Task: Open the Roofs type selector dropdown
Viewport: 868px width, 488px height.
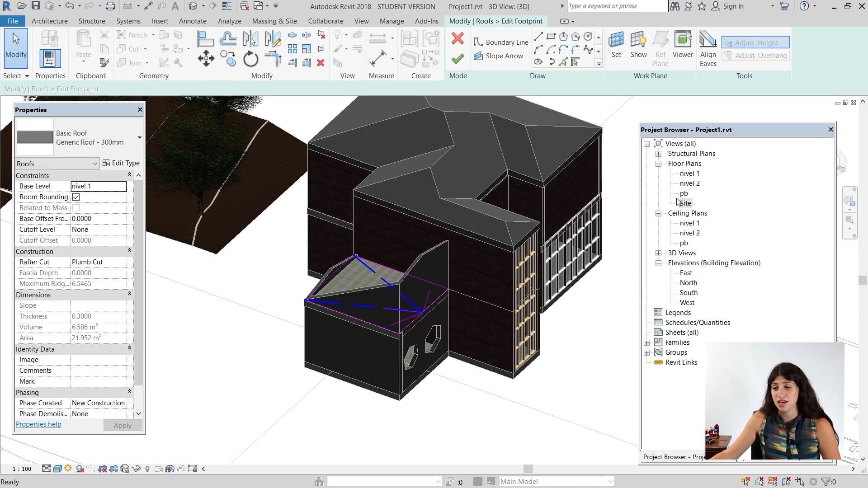Action: [x=95, y=164]
